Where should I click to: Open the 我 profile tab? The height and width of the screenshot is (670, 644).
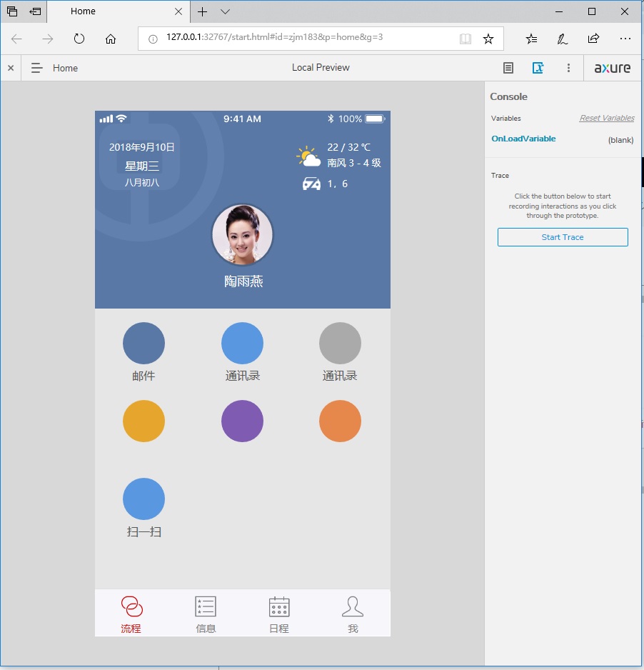(353, 614)
